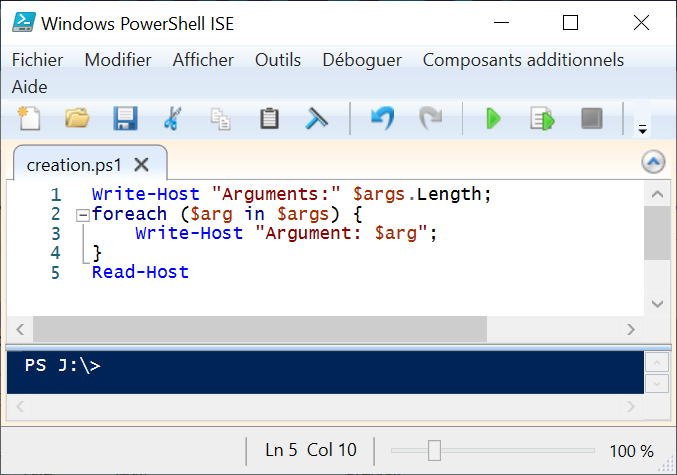Click line number 1 in the gutter
The width and height of the screenshot is (677, 475).
56,195
